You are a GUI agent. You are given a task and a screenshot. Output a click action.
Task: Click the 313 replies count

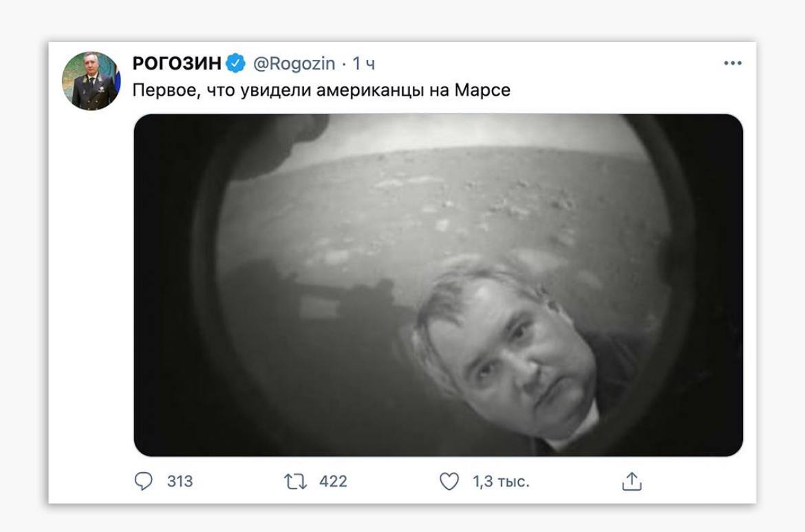(180, 481)
